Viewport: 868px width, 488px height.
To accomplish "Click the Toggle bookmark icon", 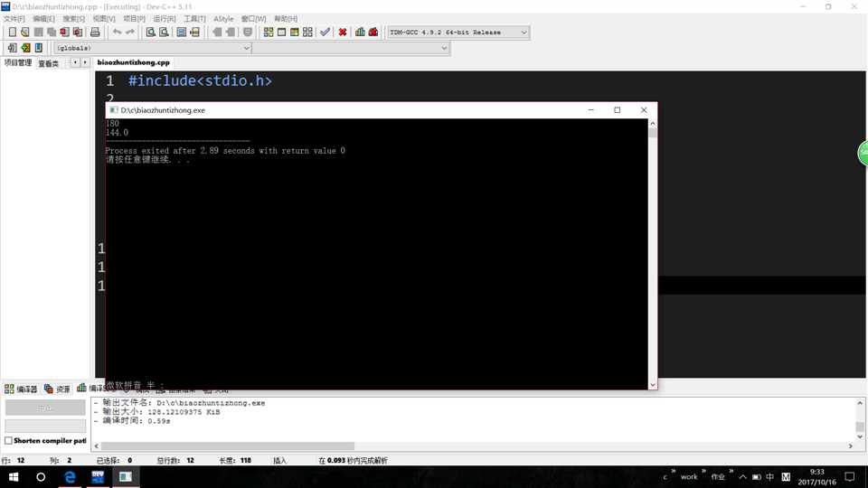I will (248, 33).
